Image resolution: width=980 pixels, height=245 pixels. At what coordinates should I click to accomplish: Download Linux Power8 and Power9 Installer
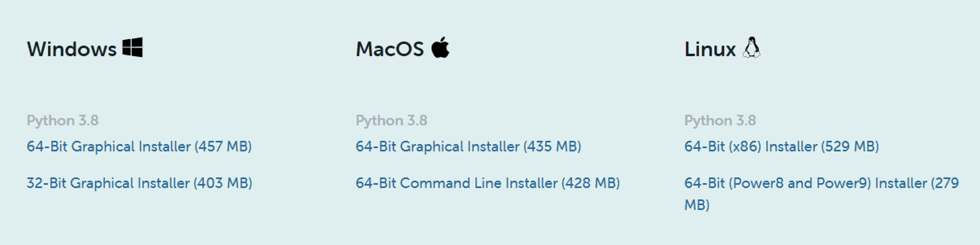click(822, 194)
